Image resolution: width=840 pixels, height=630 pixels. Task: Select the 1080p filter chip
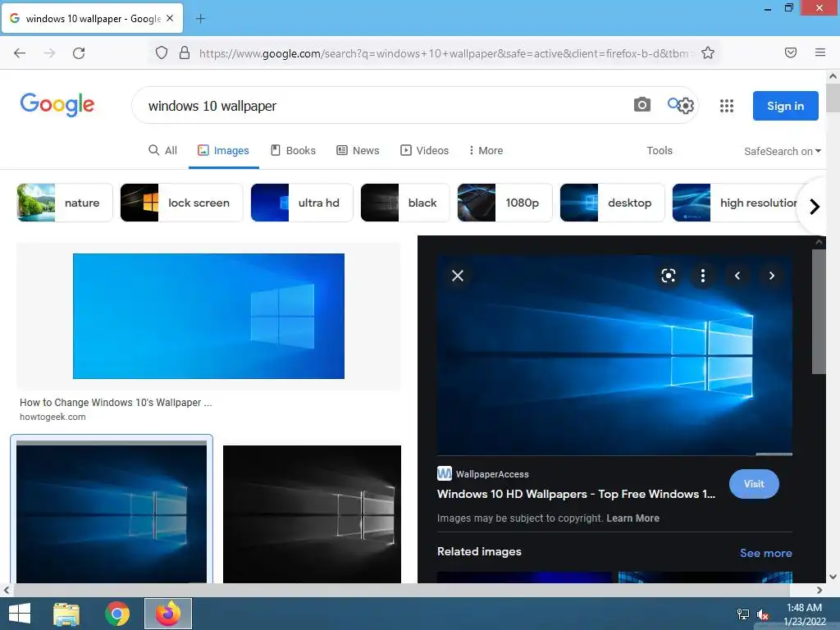click(x=504, y=203)
